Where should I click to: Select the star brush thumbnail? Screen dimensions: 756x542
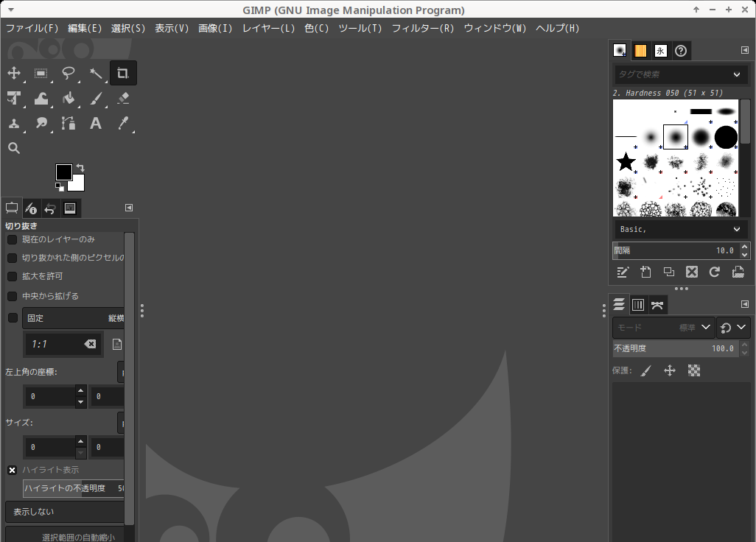pos(626,162)
